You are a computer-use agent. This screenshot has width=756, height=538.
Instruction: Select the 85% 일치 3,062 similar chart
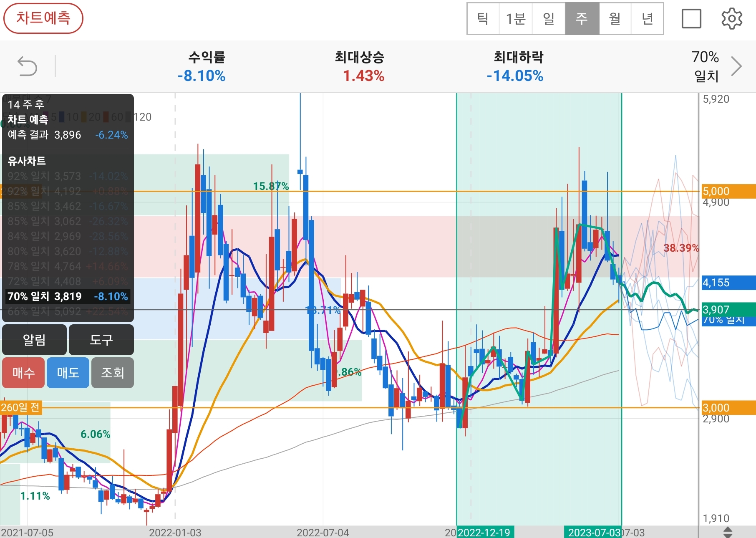68,221
